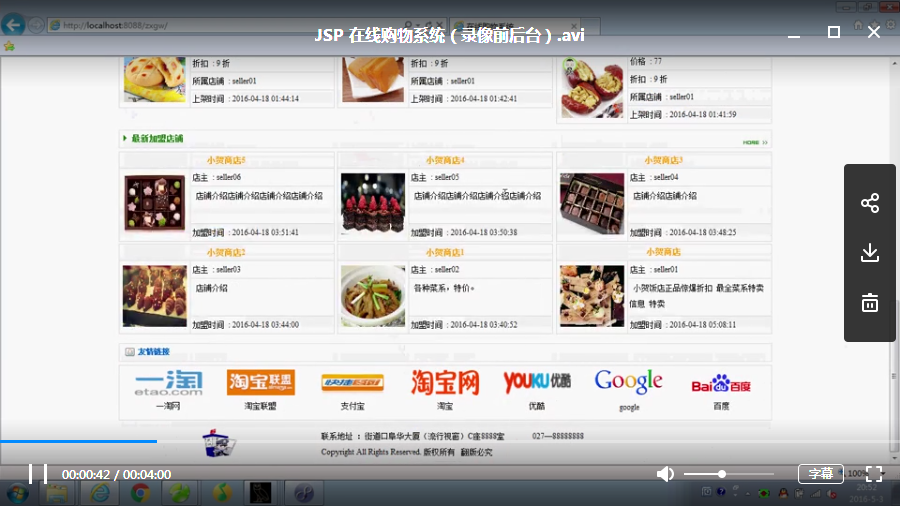Open the Google logo link
Image resolution: width=900 pixels, height=506 pixels.
pyautogui.click(x=629, y=382)
